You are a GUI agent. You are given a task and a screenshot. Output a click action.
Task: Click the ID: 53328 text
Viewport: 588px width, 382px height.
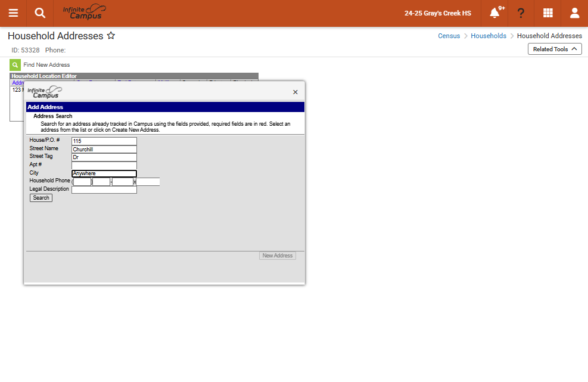(x=26, y=50)
